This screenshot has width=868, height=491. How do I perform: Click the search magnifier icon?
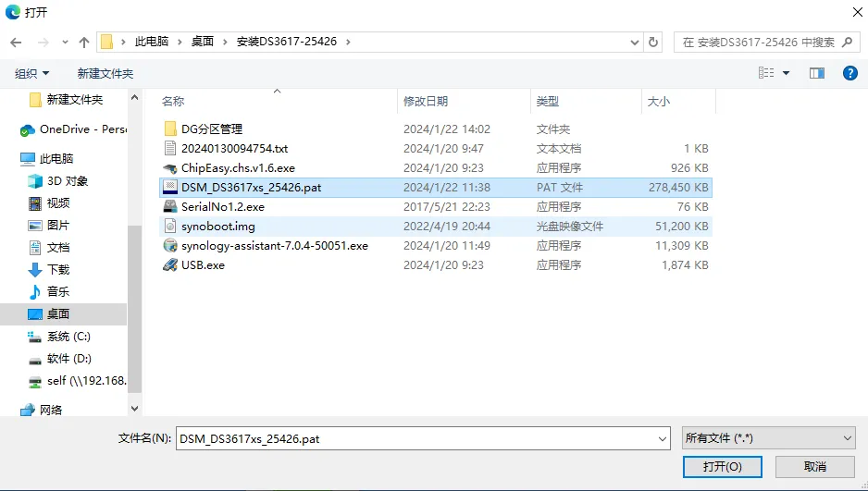point(847,42)
